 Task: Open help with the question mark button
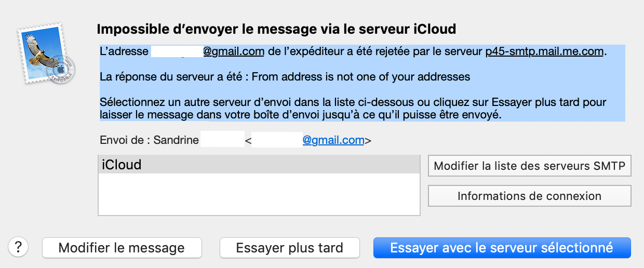pyautogui.click(x=19, y=247)
